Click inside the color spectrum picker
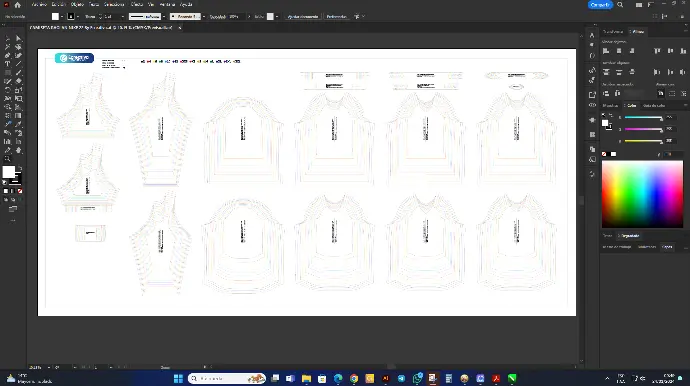690x386 pixels. pyautogui.click(x=642, y=194)
